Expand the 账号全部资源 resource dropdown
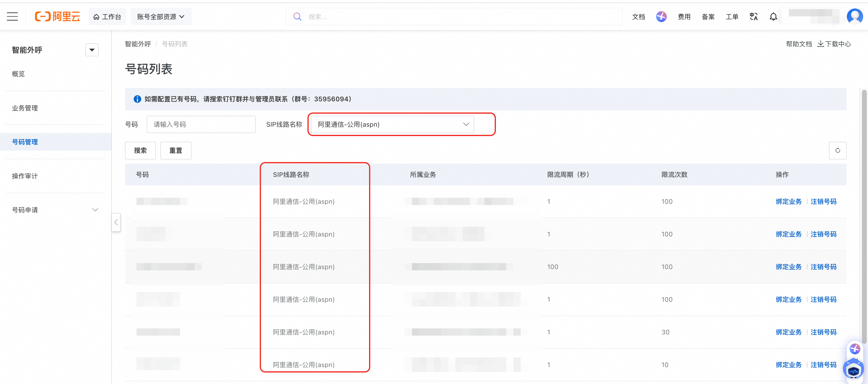Screen dimensions: 868x384 click(161, 17)
